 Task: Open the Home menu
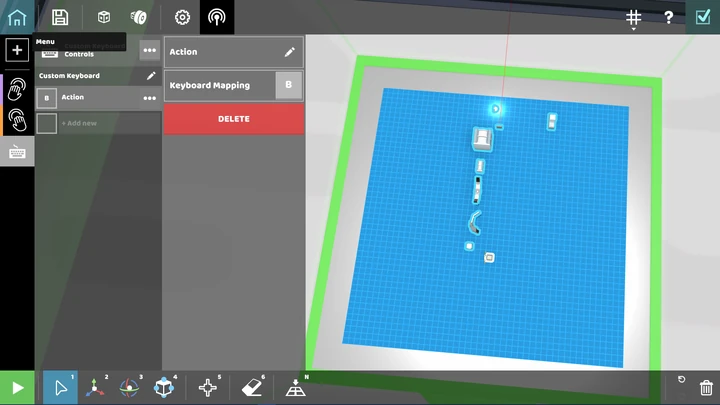(x=17, y=17)
